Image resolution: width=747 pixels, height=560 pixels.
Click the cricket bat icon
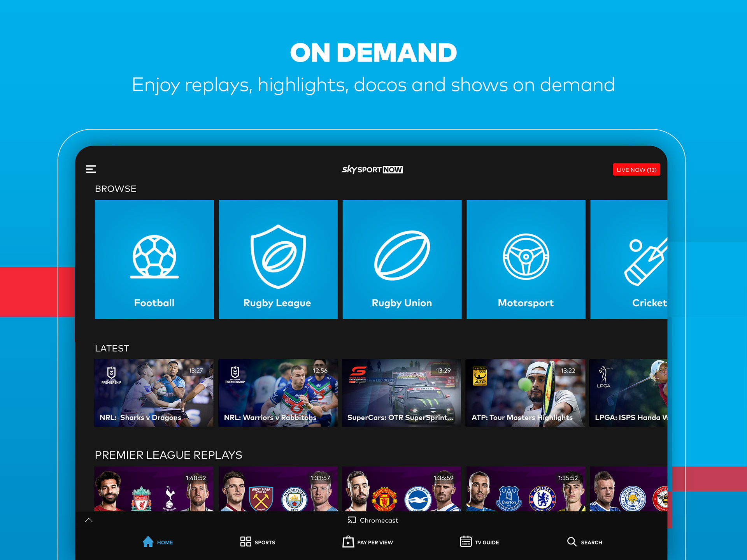pyautogui.click(x=646, y=262)
